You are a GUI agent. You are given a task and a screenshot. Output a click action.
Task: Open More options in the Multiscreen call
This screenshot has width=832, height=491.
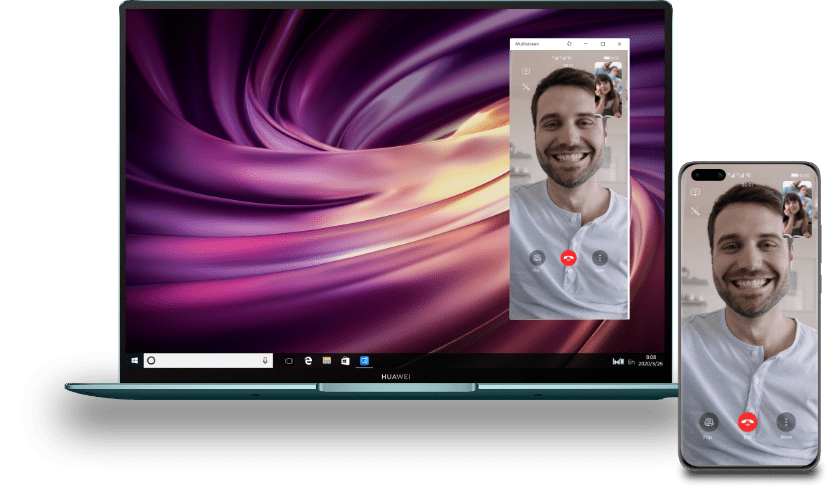[x=600, y=257]
